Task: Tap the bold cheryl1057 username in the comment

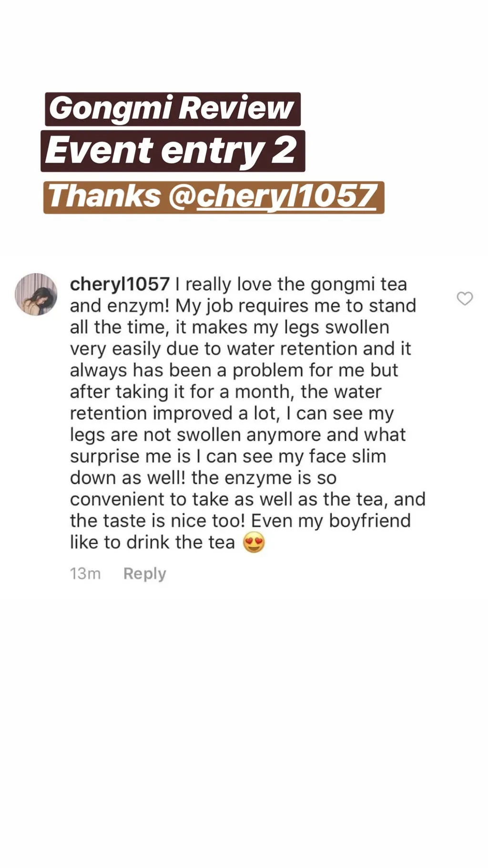Action: [120, 284]
